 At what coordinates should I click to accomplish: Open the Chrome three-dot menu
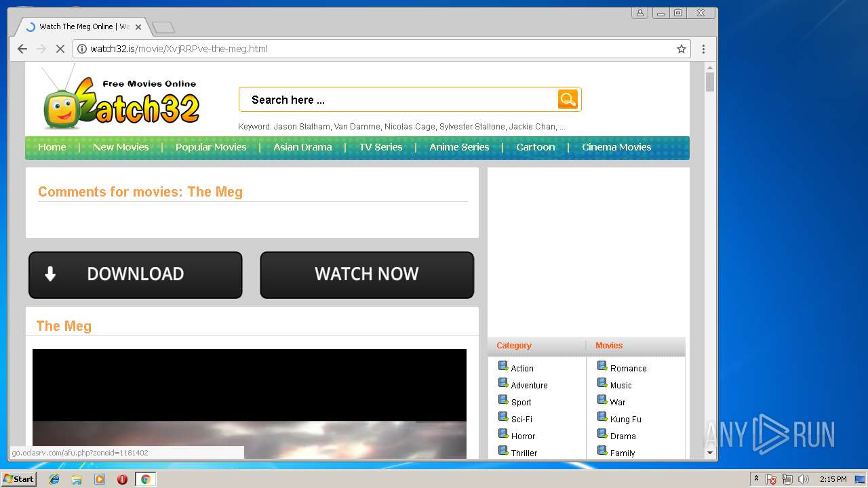703,49
